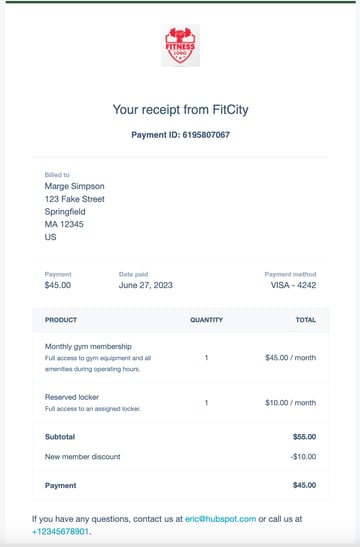Click the FitCity fitness logo image
Screen dimensions: 360x547
pyautogui.click(x=180, y=45)
